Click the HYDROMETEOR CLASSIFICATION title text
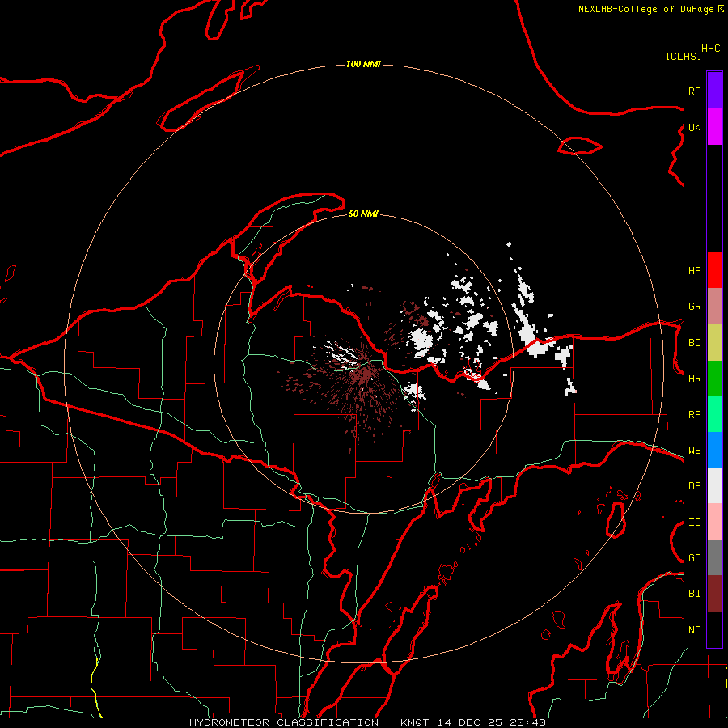728x728 pixels. pos(284,722)
